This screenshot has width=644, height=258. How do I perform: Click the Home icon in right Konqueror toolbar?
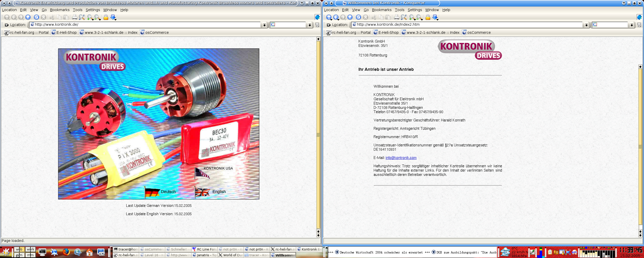pos(350,17)
